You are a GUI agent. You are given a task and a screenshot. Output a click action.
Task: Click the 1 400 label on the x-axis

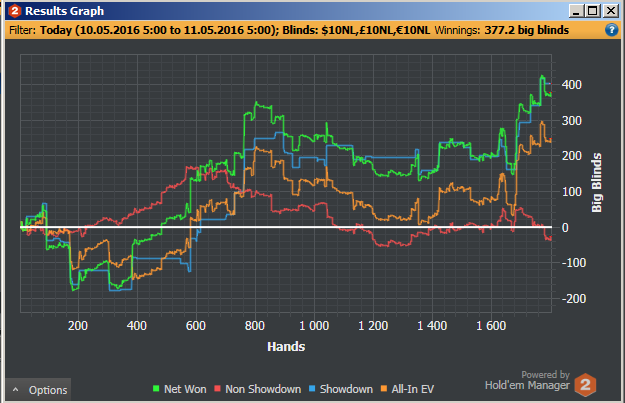[x=432, y=326]
